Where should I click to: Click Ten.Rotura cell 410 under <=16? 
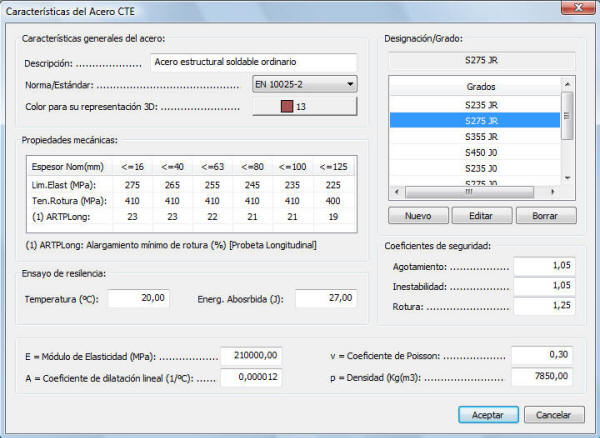[x=132, y=201]
